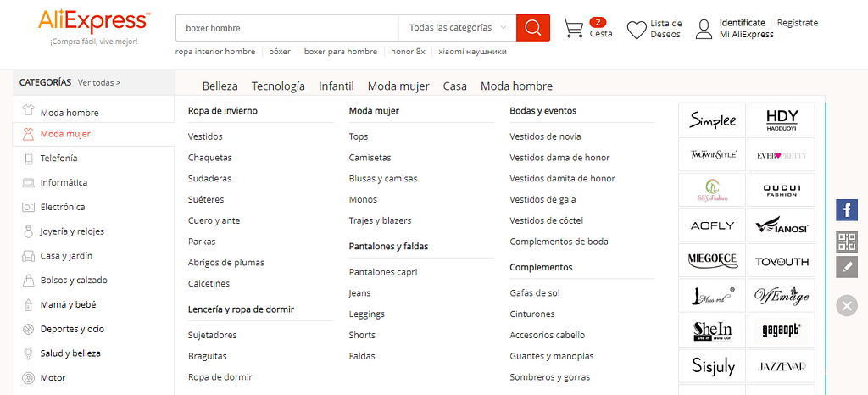Click the Telefonía phone icon
The height and width of the screenshot is (395, 868).
tap(28, 159)
